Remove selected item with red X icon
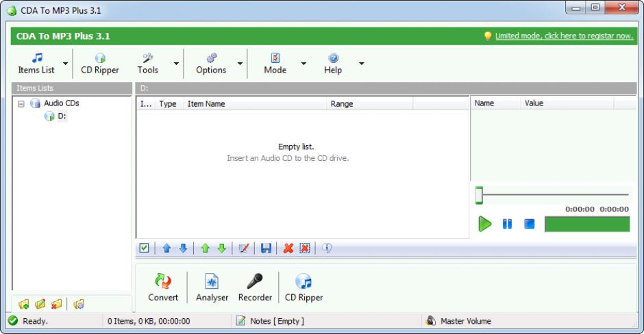644x334 pixels. 288,248
